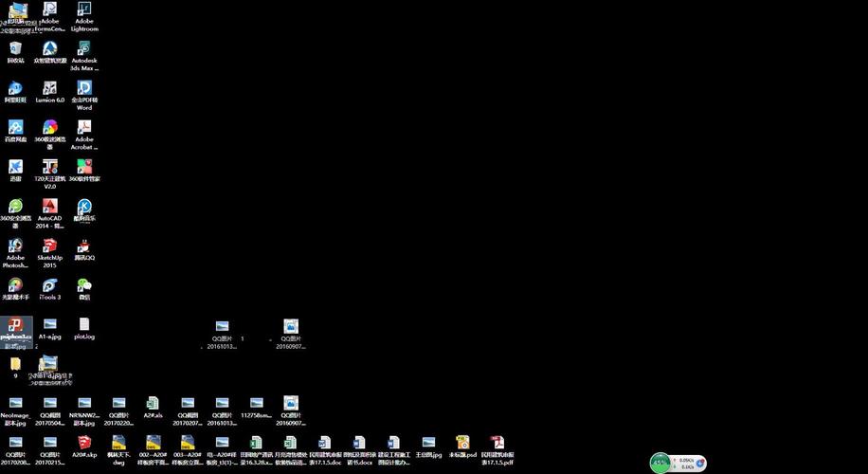The image size is (868, 474).
Task: Open the Recycle Bin icon
Action: pos(15,52)
